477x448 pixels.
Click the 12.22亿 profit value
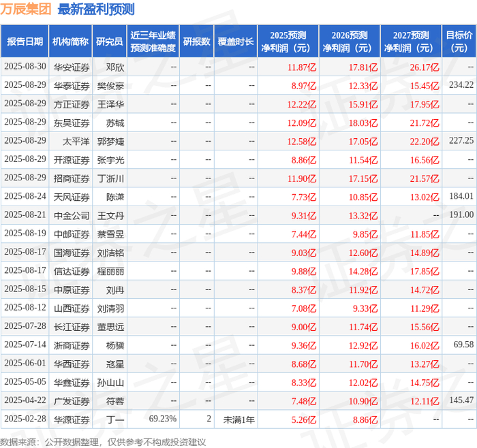click(x=302, y=104)
